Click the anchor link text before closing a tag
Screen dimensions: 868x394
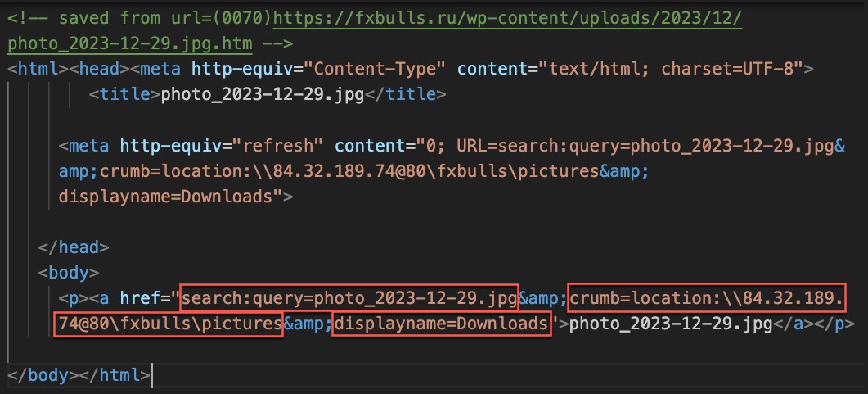pos(671,324)
